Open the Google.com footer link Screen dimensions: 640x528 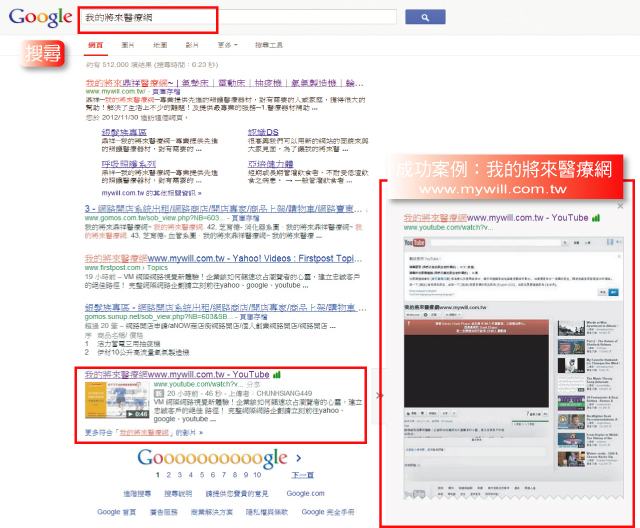pyautogui.click(x=305, y=494)
